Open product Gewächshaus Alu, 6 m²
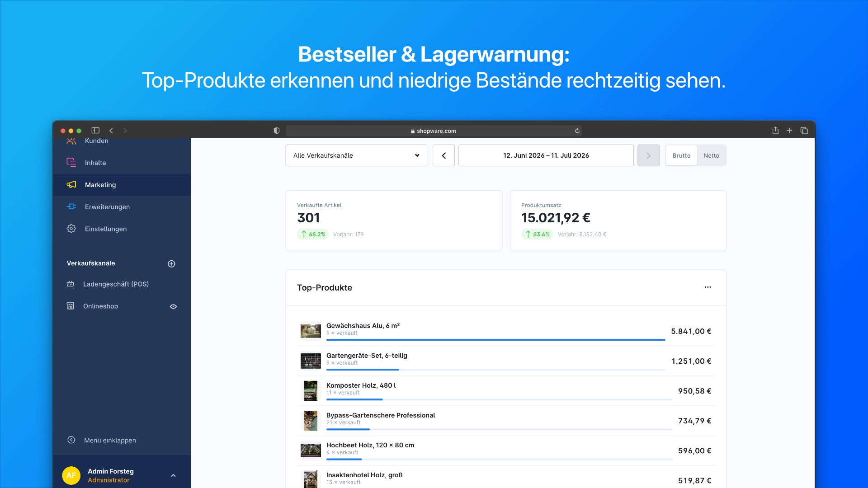868x488 pixels. coord(363,325)
